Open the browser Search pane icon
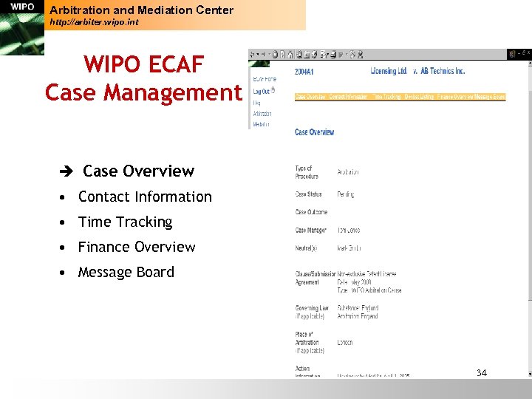This screenshot has height=399, width=532. click(x=299, y=54)
